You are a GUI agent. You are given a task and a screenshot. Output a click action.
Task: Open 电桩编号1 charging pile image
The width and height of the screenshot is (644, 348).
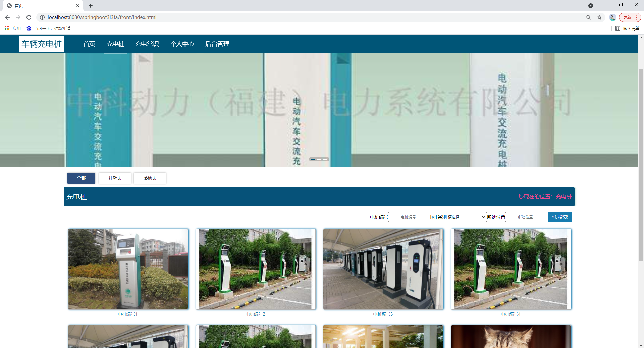click(128, 269)
